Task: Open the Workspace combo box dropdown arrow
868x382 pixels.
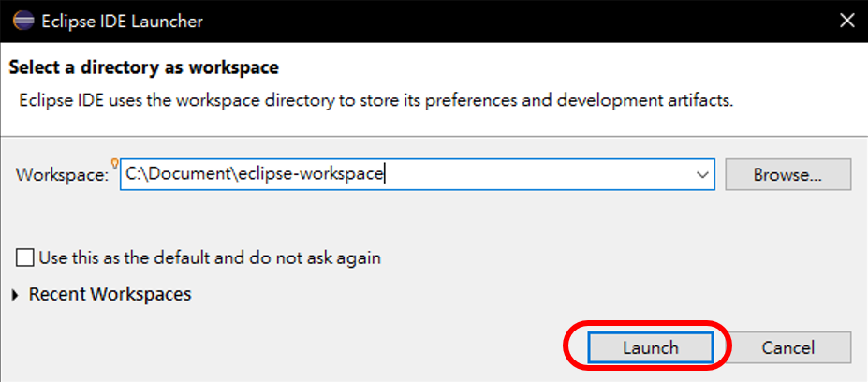Action: [702, 174]
